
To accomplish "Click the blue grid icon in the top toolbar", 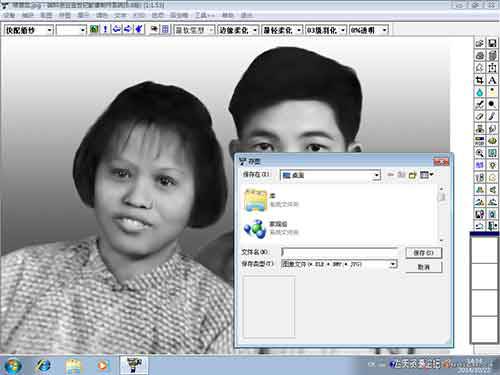I will point(165,29).
